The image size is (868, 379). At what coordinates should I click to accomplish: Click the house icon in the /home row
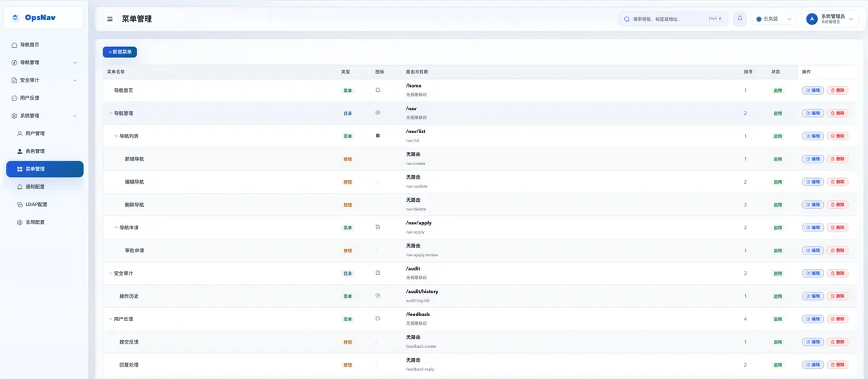[x=378, y=90]
